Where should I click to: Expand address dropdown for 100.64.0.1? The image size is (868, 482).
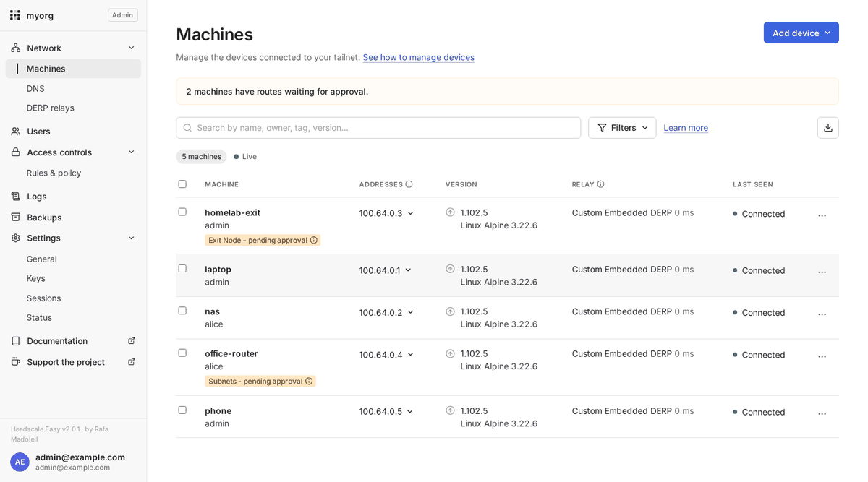tap(408, 270)
